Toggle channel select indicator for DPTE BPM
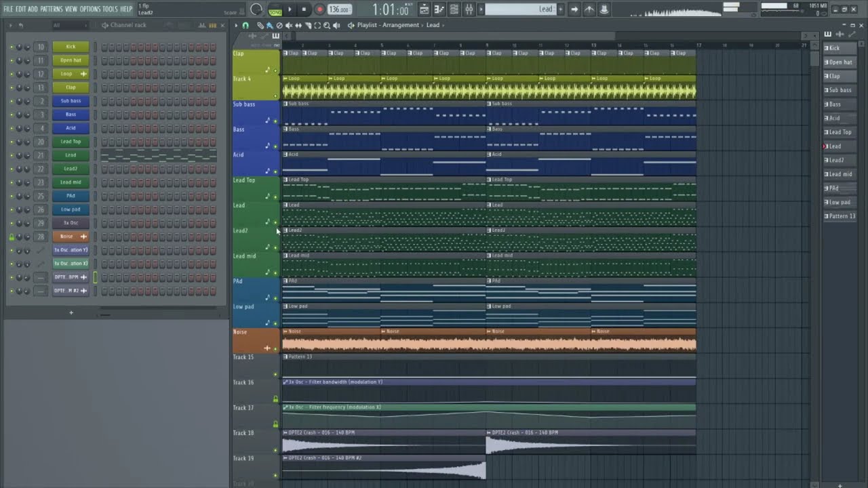Viewport: 868px width, 488px height. [x=95, y=277]
